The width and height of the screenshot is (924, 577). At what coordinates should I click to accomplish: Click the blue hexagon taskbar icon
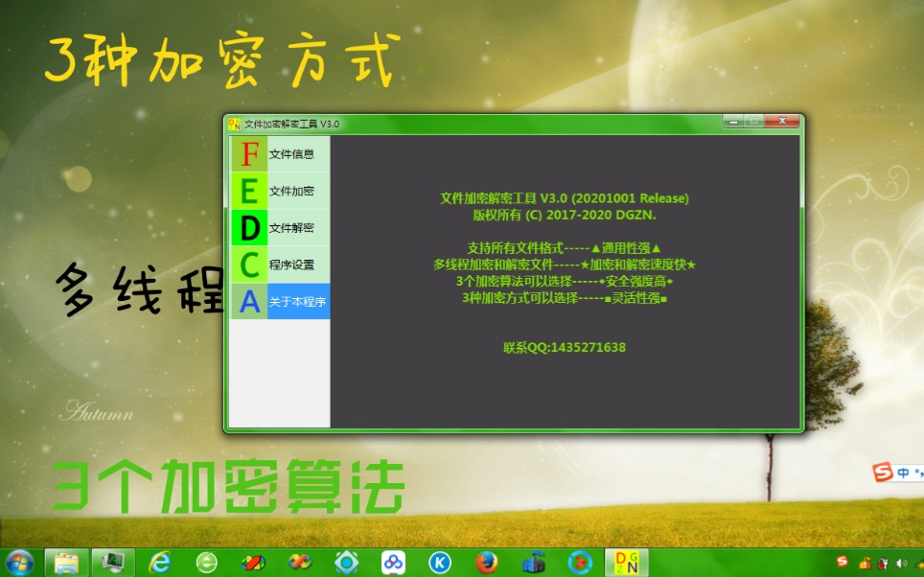pos(347,563)
